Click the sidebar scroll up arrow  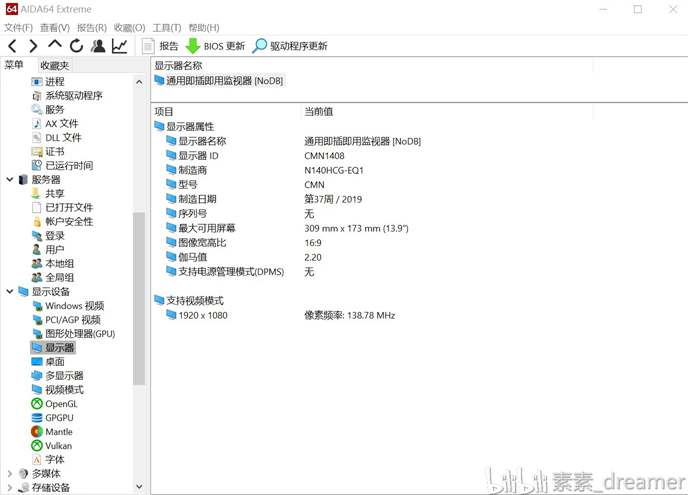[x=139, y=82]
